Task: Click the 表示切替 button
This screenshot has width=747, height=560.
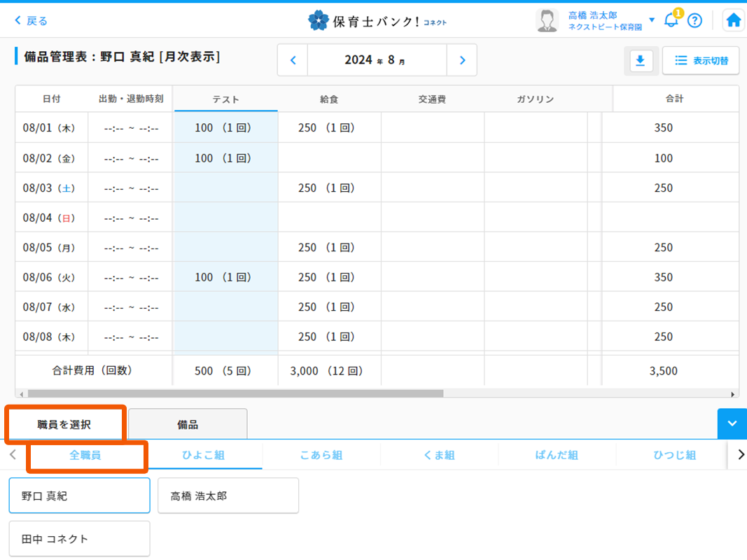Action: tap(701, 61)
